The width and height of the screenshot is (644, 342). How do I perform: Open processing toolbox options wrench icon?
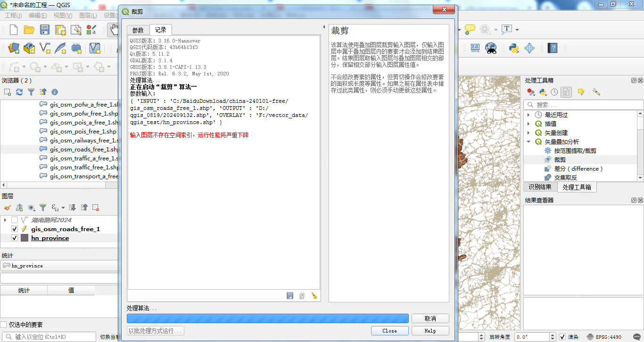pos(596,92)
